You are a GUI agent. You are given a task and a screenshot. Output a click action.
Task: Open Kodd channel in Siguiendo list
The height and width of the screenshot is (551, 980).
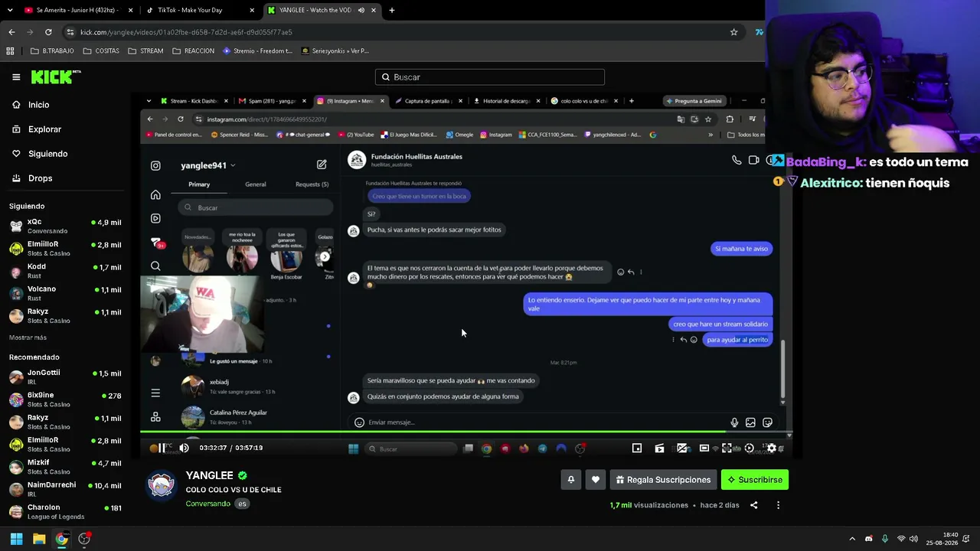pyautogui.click(x=65, y=271)
